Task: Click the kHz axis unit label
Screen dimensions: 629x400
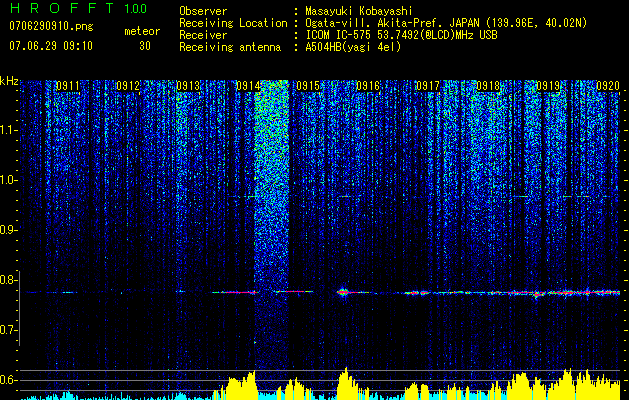Action: coord(9,81)
